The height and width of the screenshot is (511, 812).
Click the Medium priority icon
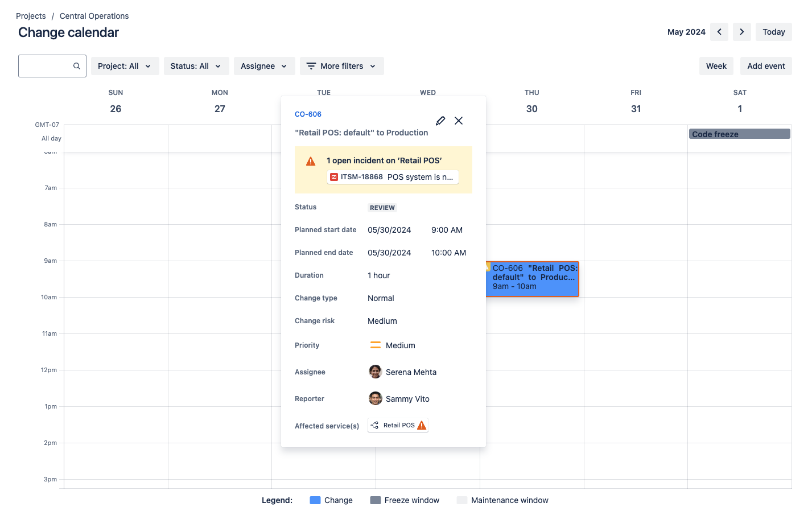click(x=375, y=345)
